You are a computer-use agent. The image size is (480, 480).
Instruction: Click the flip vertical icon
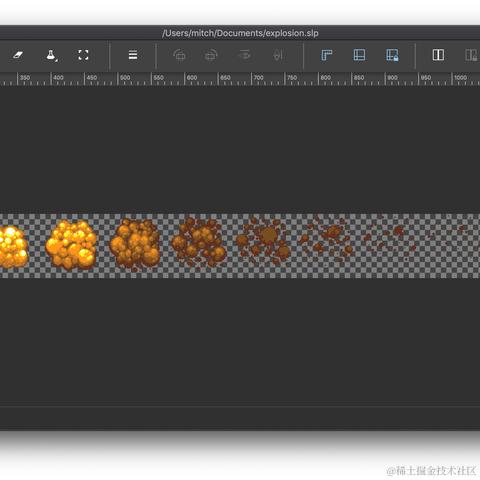click(x=278, y=55)
